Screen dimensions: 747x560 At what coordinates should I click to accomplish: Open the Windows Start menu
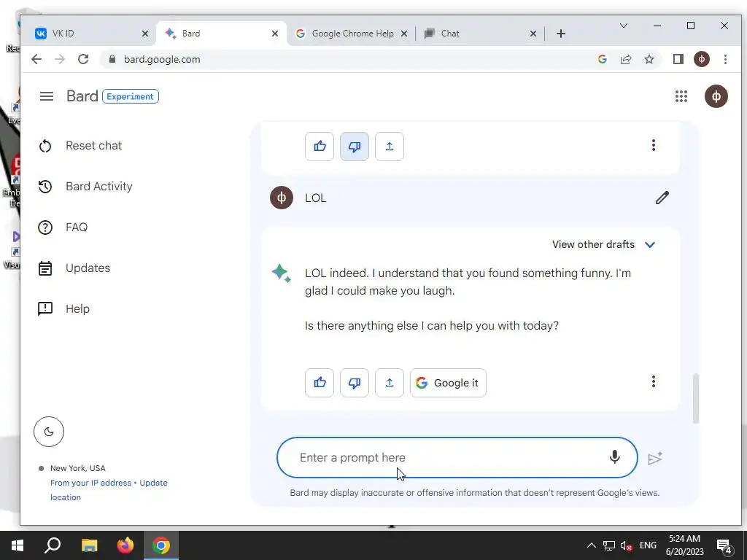click(x=18, y=545)
